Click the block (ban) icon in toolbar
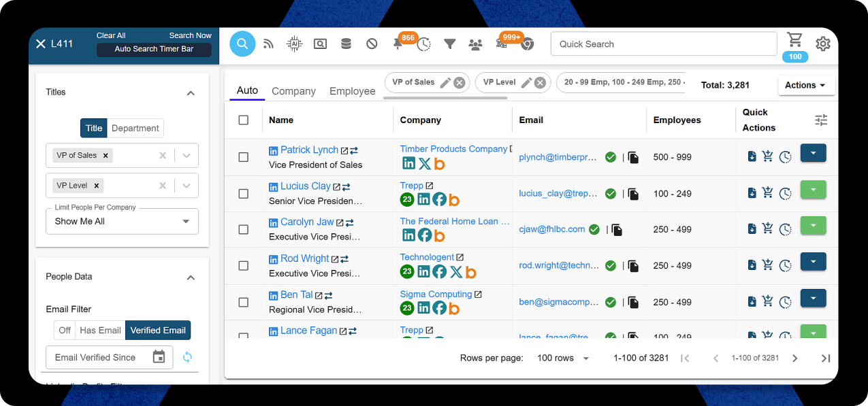Viewport: 868px width, 406px height. click(x=372, y=44)
